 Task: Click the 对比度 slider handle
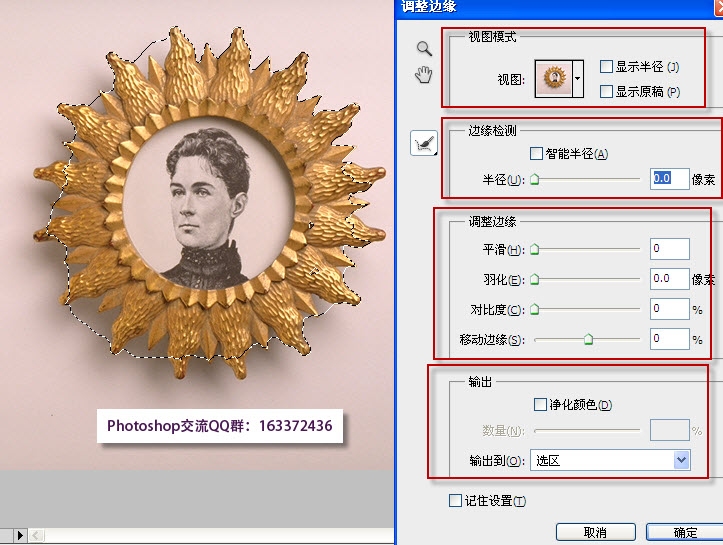534,309
